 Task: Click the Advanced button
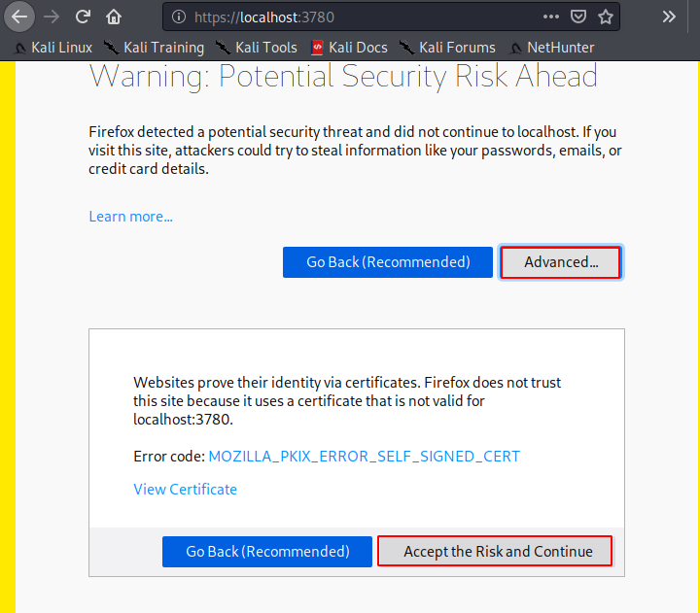(561, 262)
